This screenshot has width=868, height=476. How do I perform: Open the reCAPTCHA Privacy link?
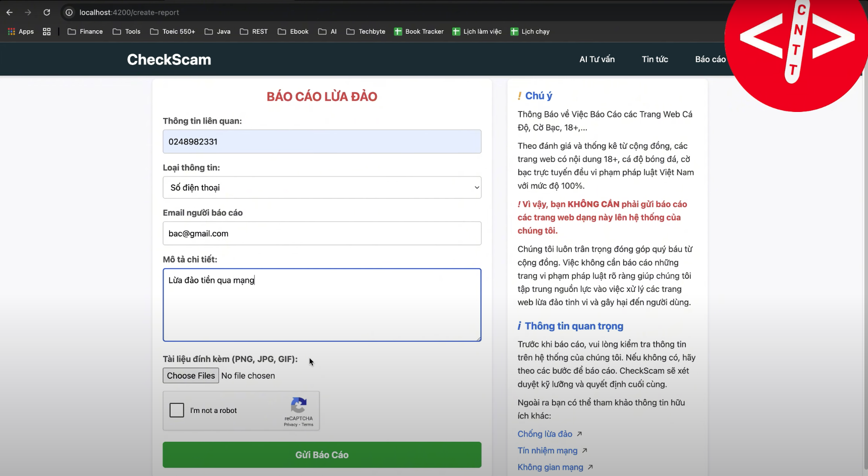291,425
